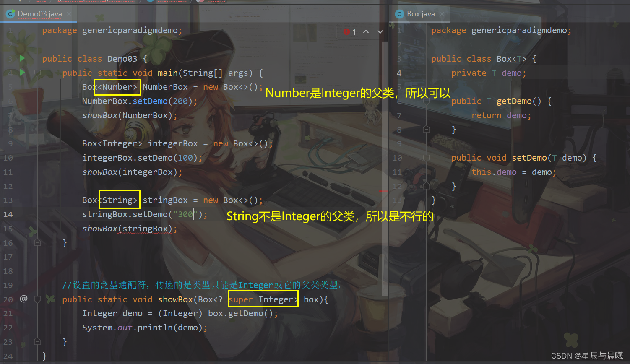The height and width of the screenshot is (364, 630).
Task: Click "integerBox" declaration on line 9
Action: [x=173, y=143]
